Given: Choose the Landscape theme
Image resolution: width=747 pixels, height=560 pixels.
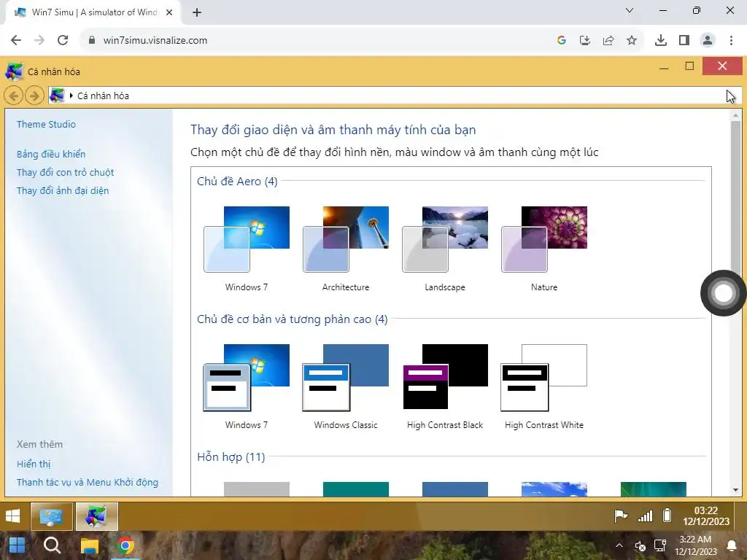Looking at the screenshot, I should point(445,249).
